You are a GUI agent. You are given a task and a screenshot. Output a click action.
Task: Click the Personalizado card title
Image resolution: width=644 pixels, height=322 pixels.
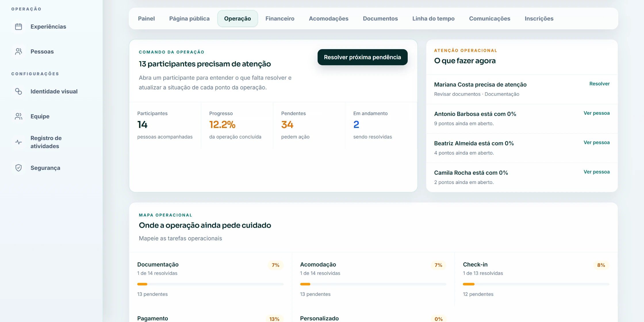pos(319,319)
